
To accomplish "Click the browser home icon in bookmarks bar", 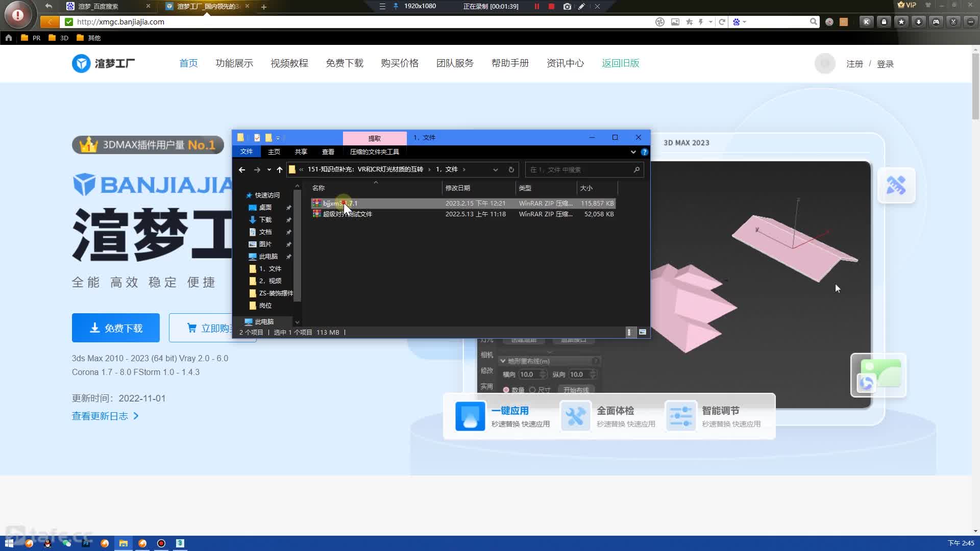I will (x=9, y=38).
